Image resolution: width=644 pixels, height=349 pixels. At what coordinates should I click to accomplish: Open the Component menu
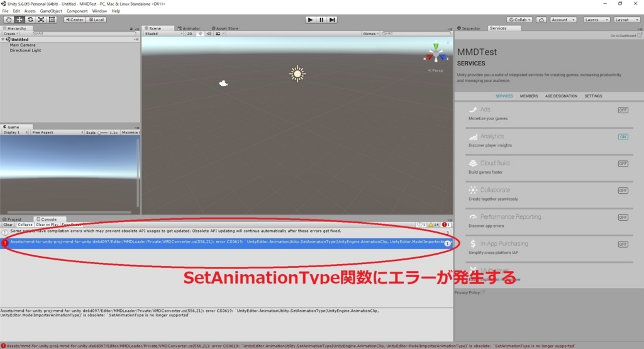[77, 11]
